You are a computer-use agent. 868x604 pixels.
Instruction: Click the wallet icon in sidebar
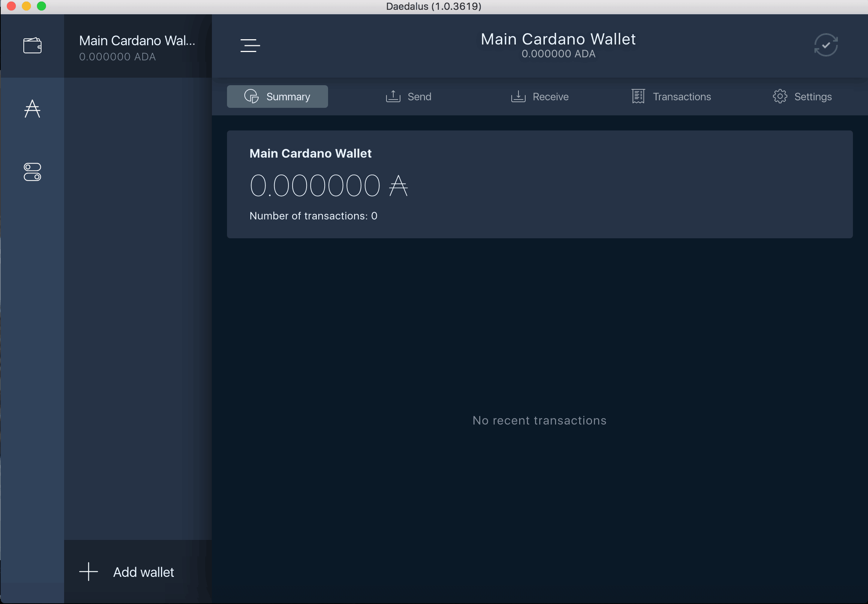(33, 45)
